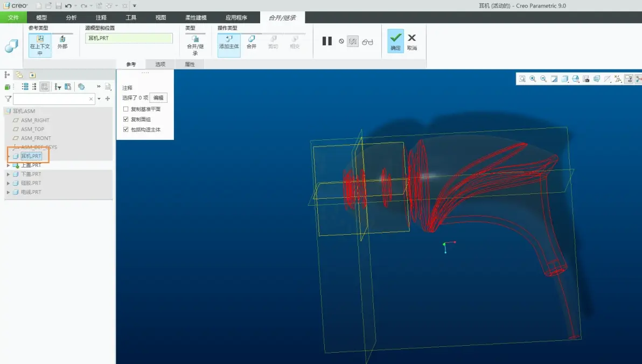Viewport: 642px width, 364px height.
Task: Choose the 合并 operation type icon
Action: coord(252,42)
